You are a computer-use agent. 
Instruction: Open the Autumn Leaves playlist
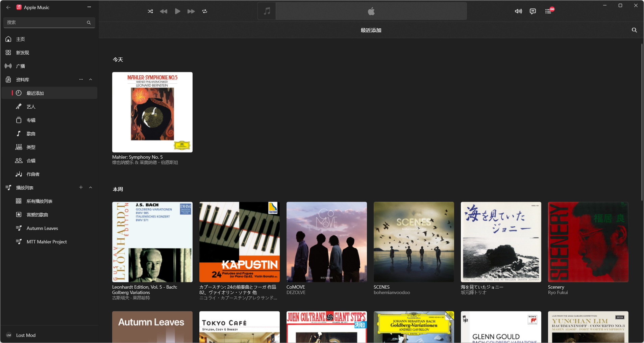pyautogui.click(x=42, y=228)
